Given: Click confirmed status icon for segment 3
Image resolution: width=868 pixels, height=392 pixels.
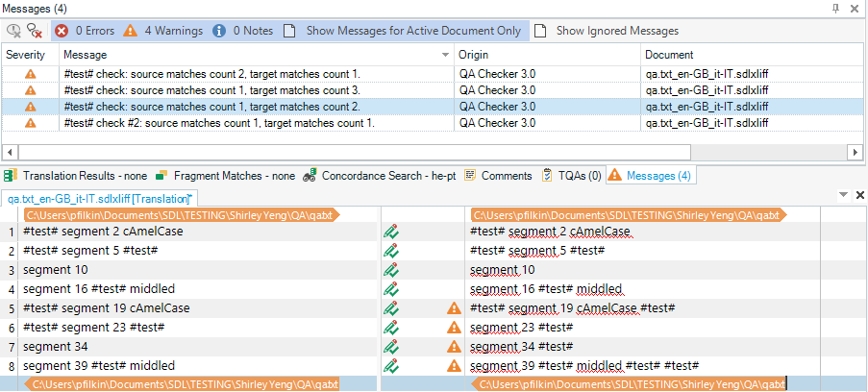Looking at the screenshot, I should (x=391, y=270).
